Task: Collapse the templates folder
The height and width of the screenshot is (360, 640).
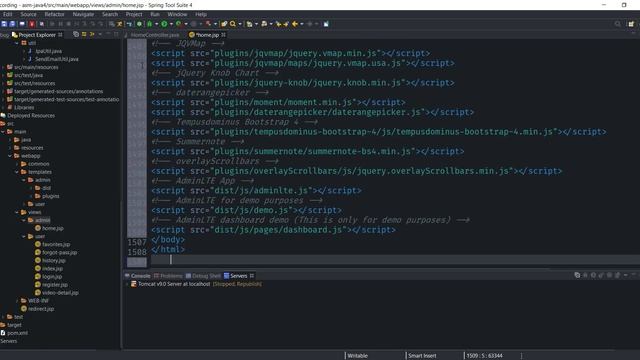Action: (x=17, y=172)
